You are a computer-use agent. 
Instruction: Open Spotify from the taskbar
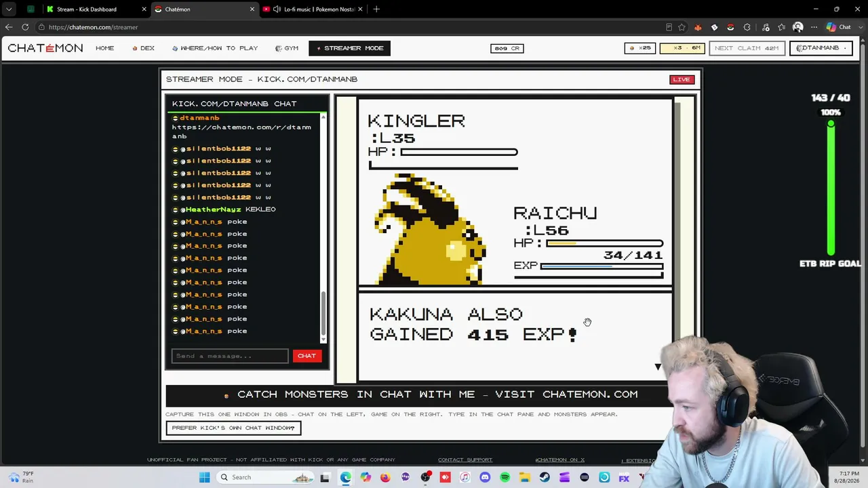(505, 477)
